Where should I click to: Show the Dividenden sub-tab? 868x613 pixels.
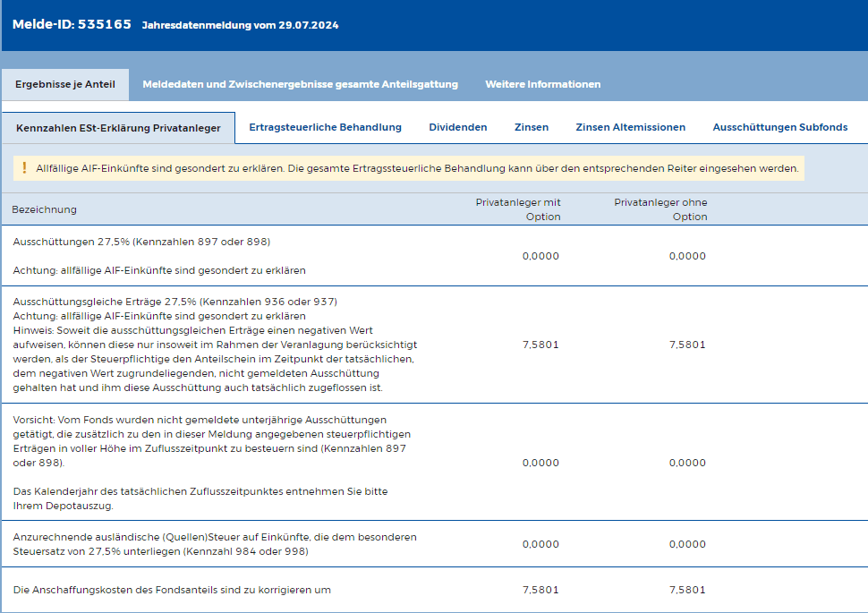(x=457, y=127)
